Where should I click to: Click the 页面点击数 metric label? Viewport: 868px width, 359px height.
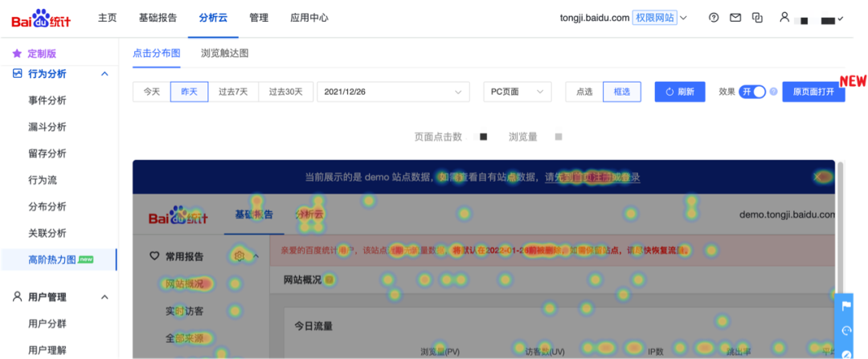(438, 137)
